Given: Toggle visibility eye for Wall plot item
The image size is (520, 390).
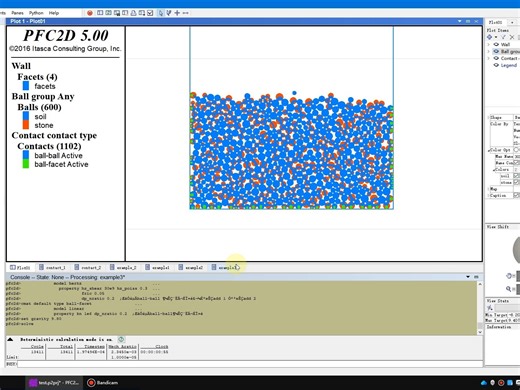Looking at the screenshot, I should tap(496, 44).
